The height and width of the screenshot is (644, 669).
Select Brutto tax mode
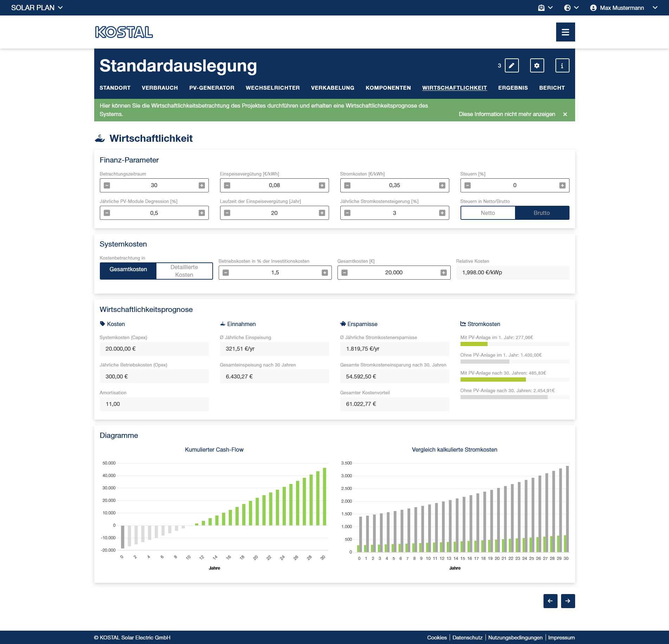[541, 213]
